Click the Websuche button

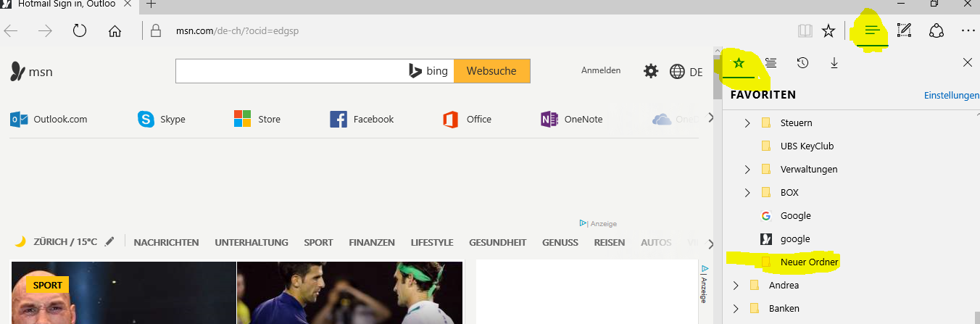click(x=491, y=71)
